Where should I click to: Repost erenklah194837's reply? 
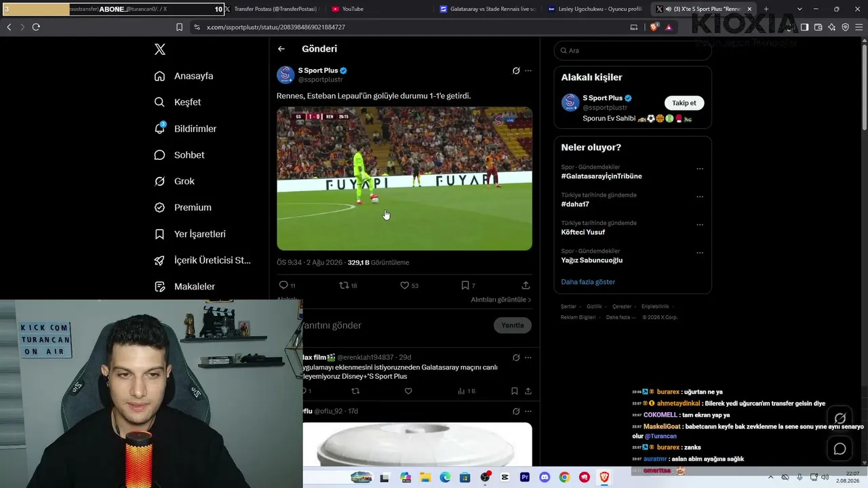tap(355, 391)
